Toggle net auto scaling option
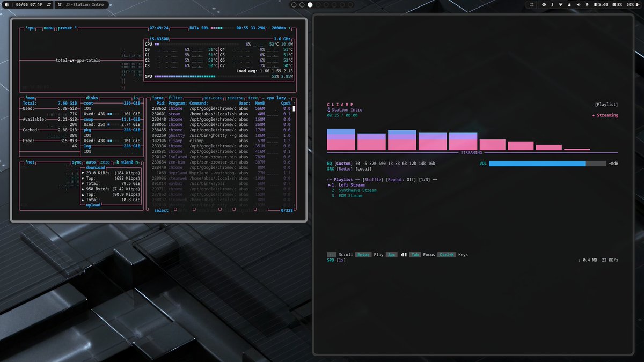Screen dimensions: 644x362 (91, 162)
